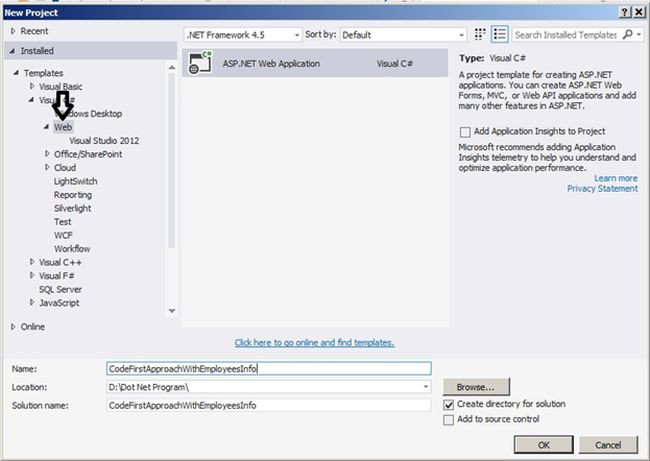Click the OK button
This screenshot has width=650, height=461.
[x=544, y=445]
